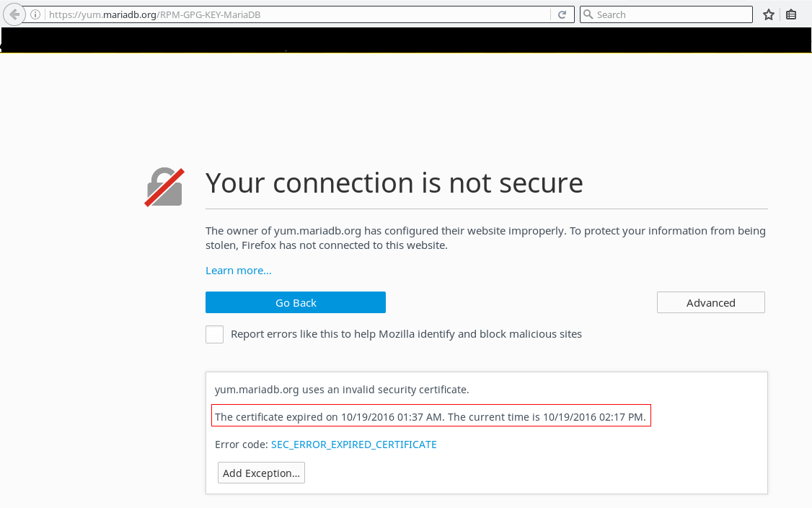This screenshot has width=812, height=508.
Task: Click the "Error code:" label text
Action: (x=241, y=444)
